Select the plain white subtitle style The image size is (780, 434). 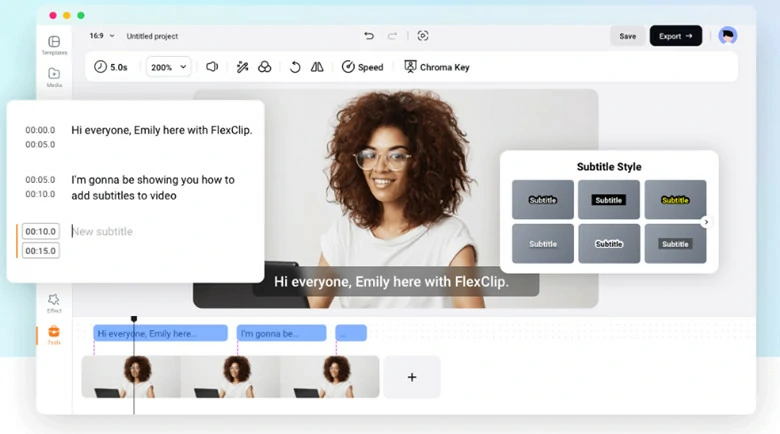tap(543, 243)
